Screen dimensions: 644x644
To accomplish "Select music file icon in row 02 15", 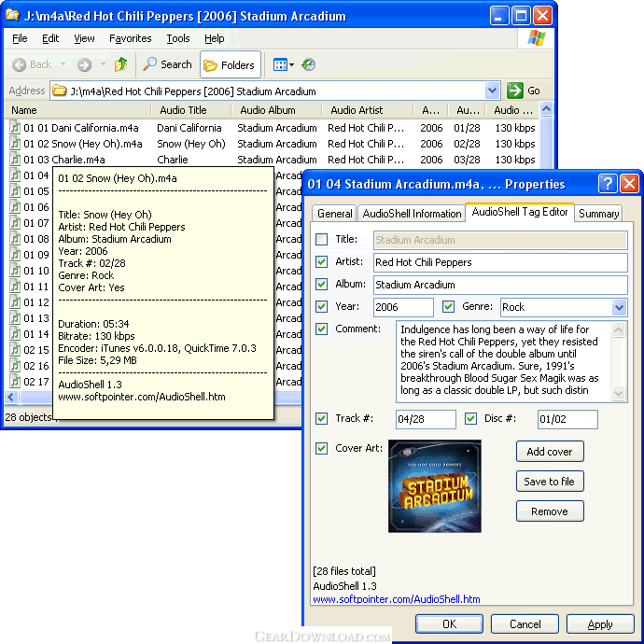I will point(15,350).
